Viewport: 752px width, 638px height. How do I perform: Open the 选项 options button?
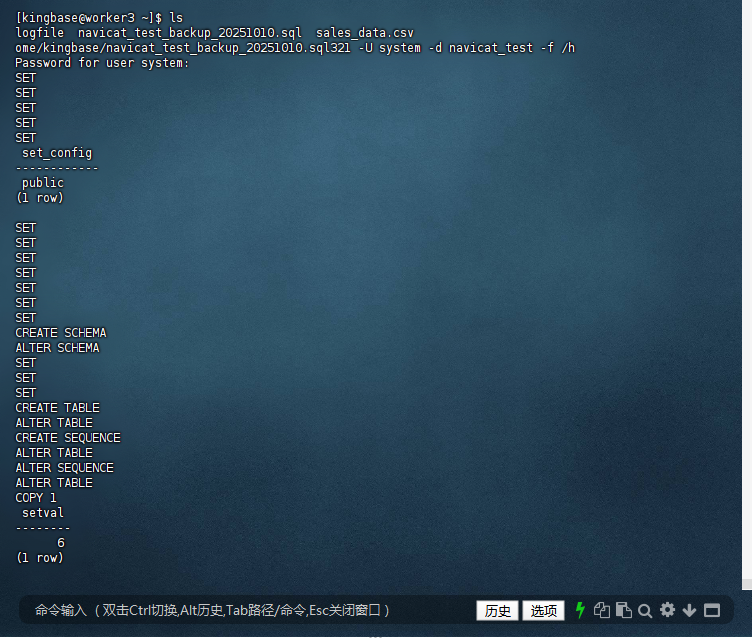pyautogui.click(x=543, y=611)
